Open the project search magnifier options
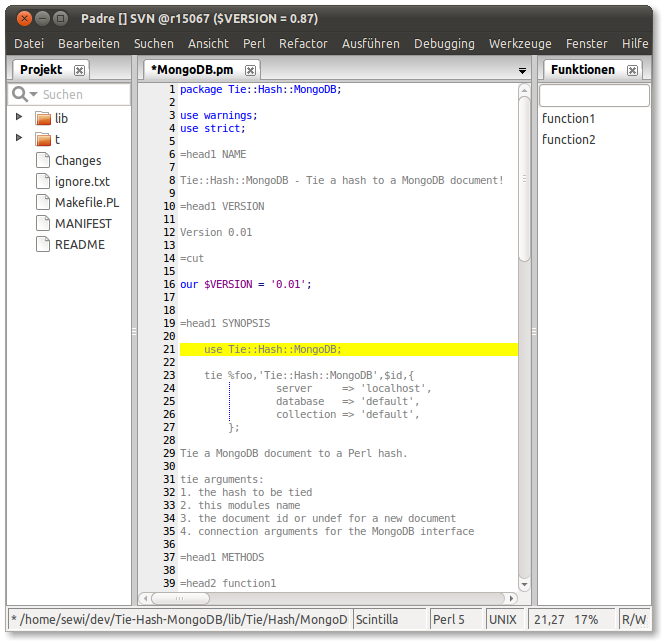The height and width of the screenshot is (641, 662). tap(24, 94)
